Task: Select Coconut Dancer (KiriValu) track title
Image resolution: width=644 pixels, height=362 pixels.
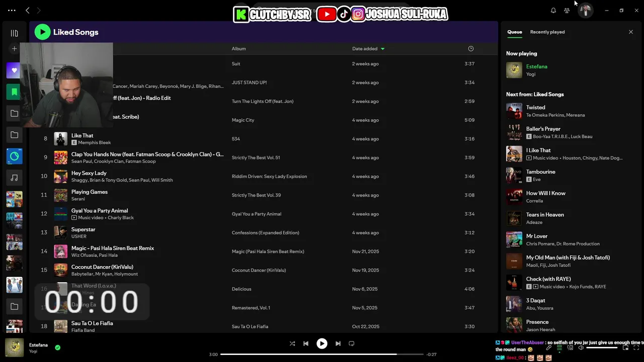Action: (x=102, y=267)
